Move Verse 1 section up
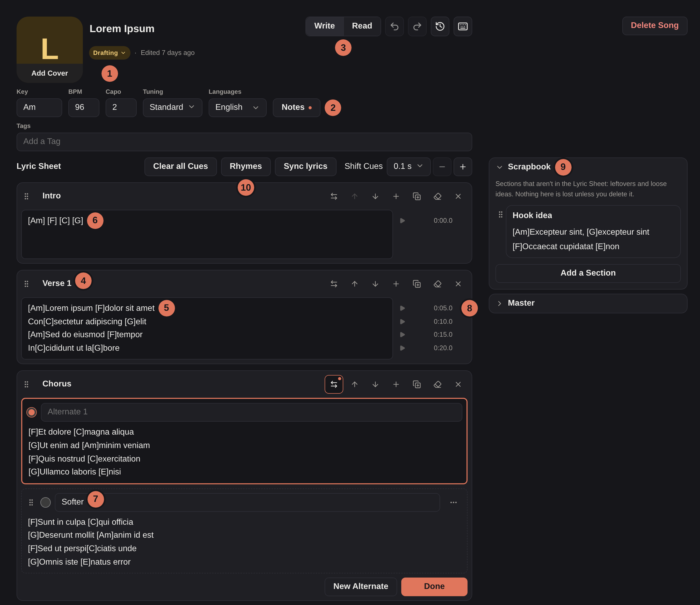The width and height of the screenshot is (700, 605). pos(354,284)
